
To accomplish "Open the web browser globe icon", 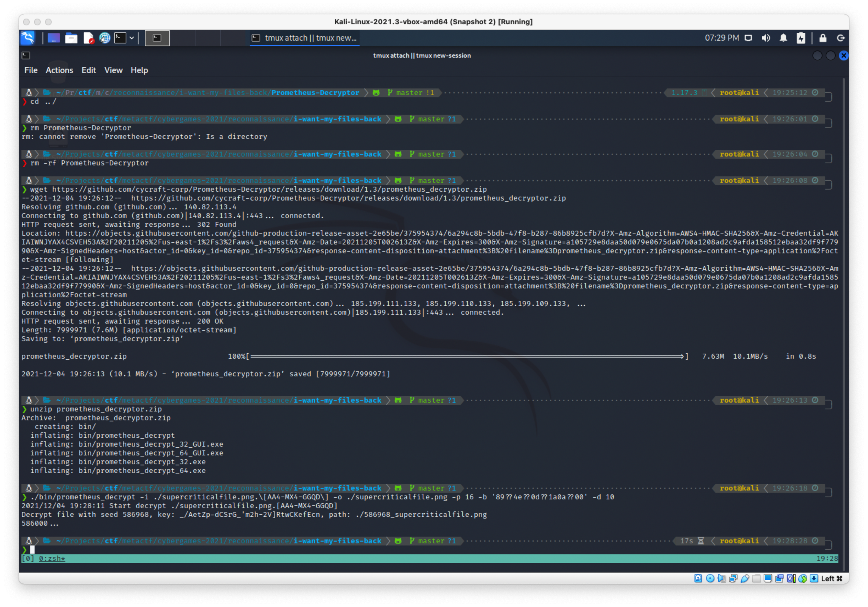I will (105, 38).
